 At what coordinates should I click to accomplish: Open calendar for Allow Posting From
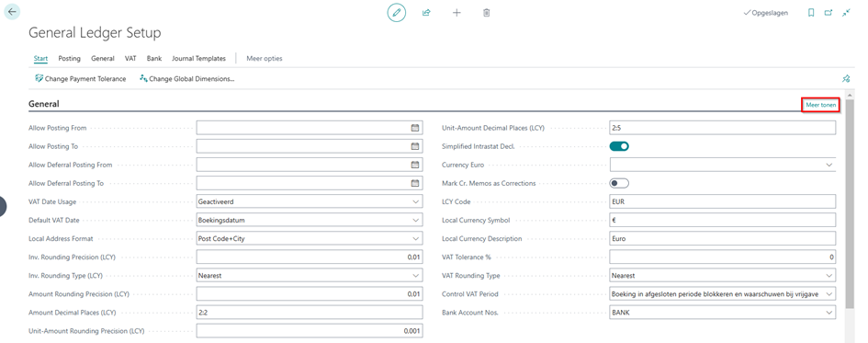click(414, 128)
